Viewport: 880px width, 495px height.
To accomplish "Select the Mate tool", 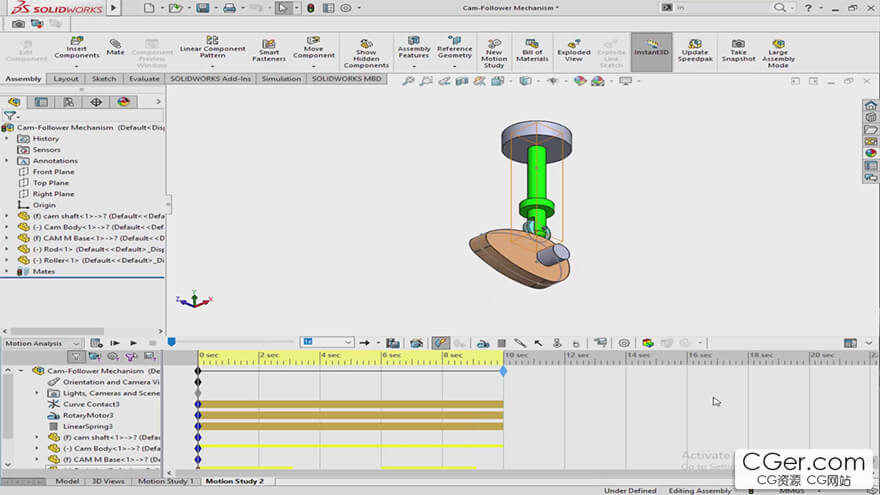I will tap(115, 47).
